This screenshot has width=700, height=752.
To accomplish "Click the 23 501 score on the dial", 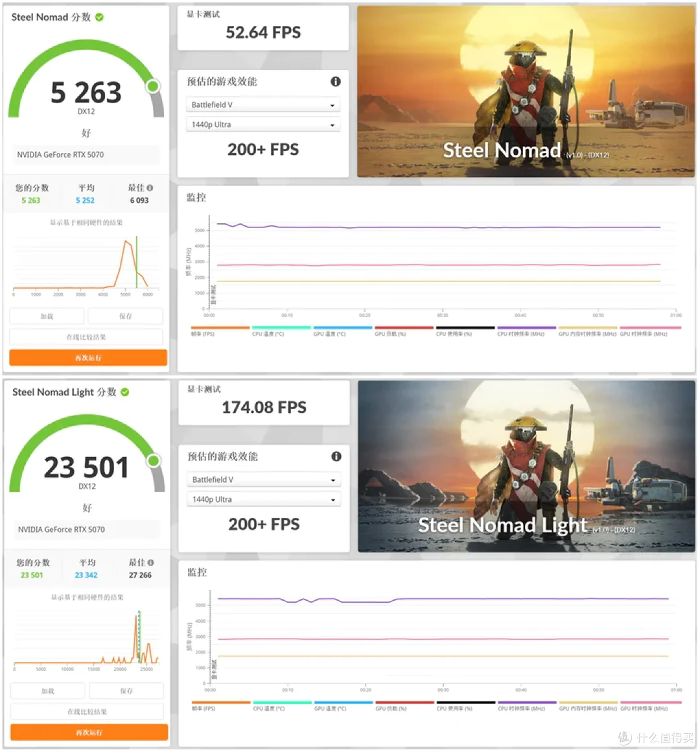I will coord(86,467).
